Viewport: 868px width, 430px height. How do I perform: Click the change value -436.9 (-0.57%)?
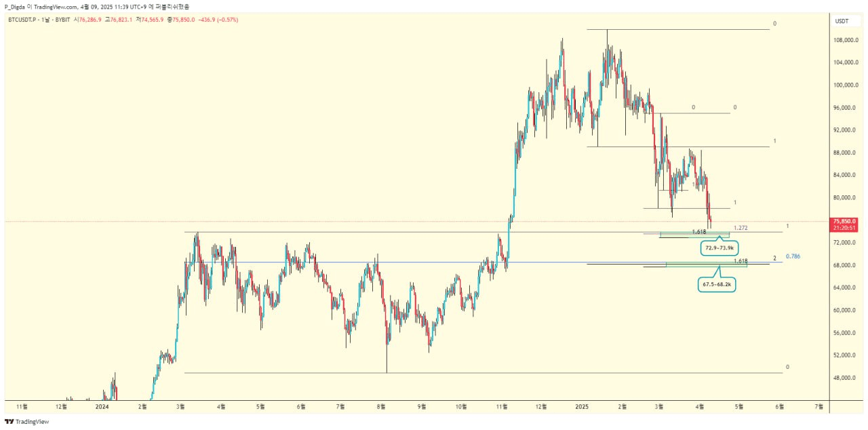click(x=218, y=20)
